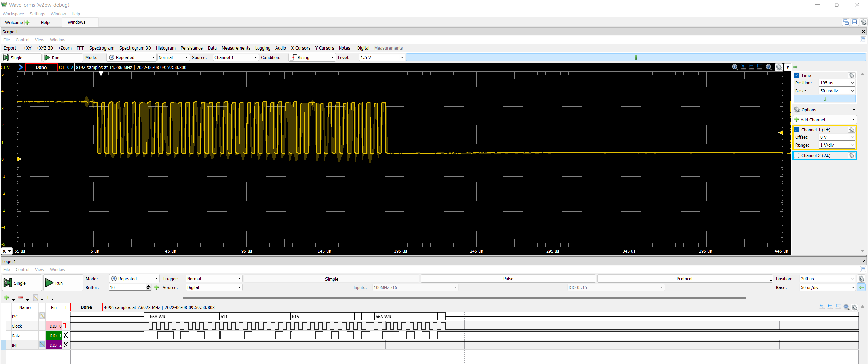This screenshot has width=868, height=364.
Task: Select the Scope vertical measure tool icon
Action: 751,67
